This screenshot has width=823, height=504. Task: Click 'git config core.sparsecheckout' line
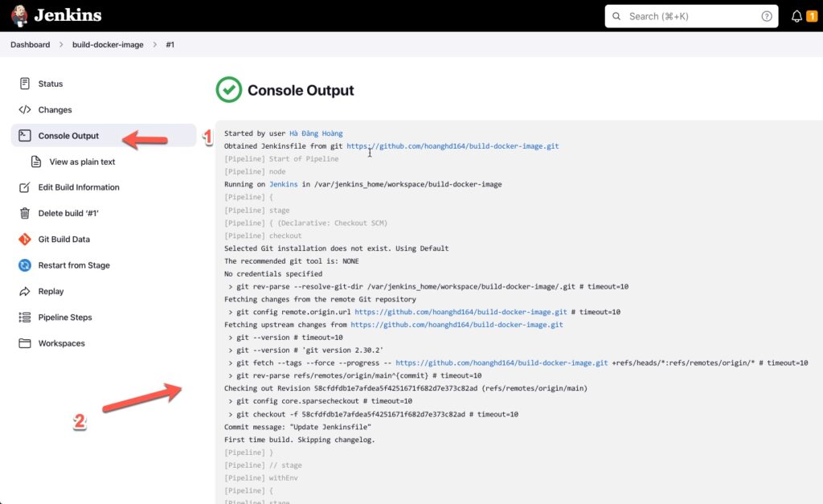click(320, 401)
